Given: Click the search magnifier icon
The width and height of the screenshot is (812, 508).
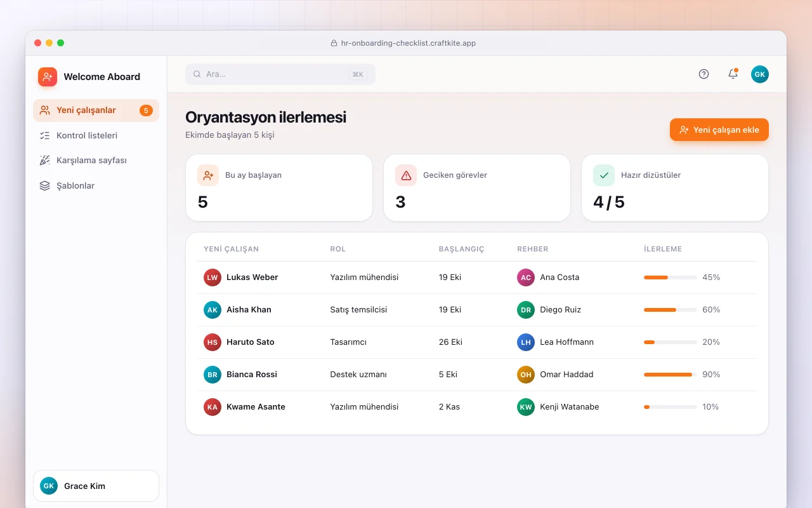Looking at the screenshot, I should coord(197,74).
